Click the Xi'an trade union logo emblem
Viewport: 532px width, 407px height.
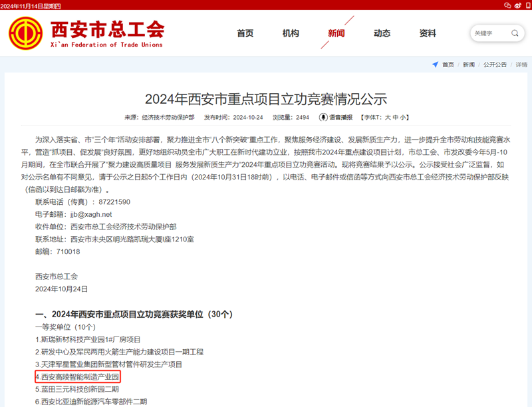point(26,33)
